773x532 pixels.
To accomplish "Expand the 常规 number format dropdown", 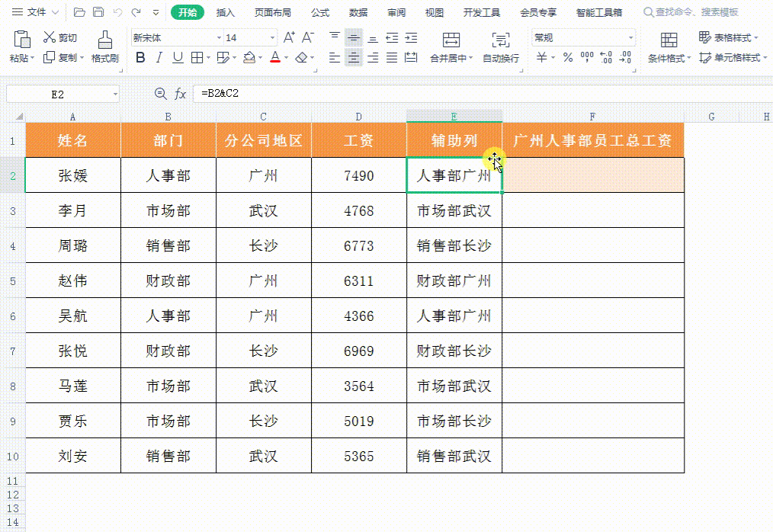I will (x=631, y=37).
